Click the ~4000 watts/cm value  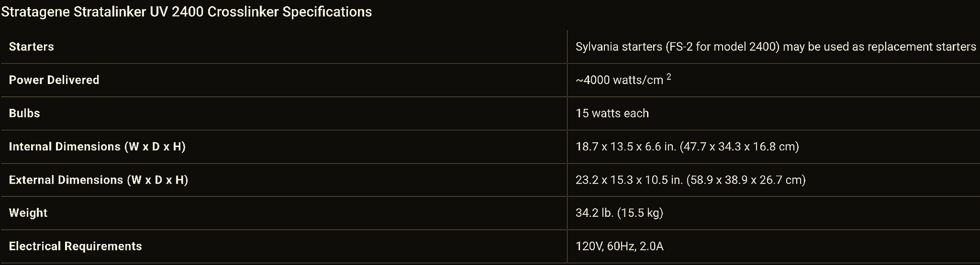coord(619,80)
